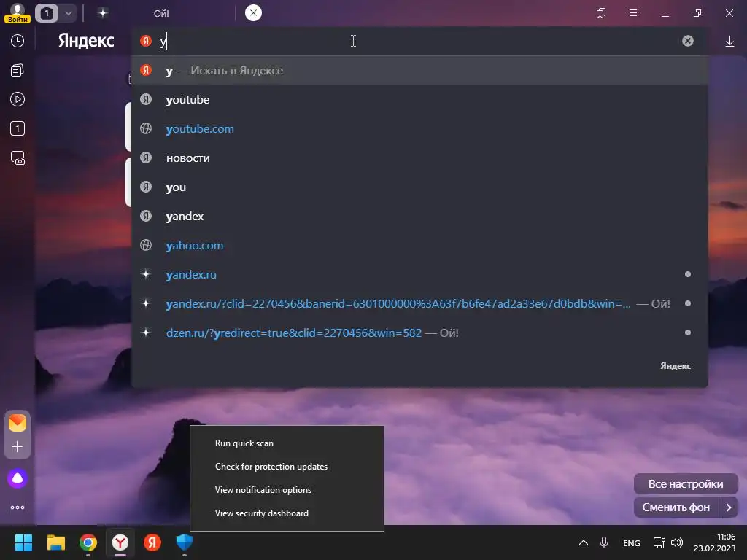747x560 pixels.
Task: Click the Яндекс label at suggestions bottom
Action: coord(675,366)
